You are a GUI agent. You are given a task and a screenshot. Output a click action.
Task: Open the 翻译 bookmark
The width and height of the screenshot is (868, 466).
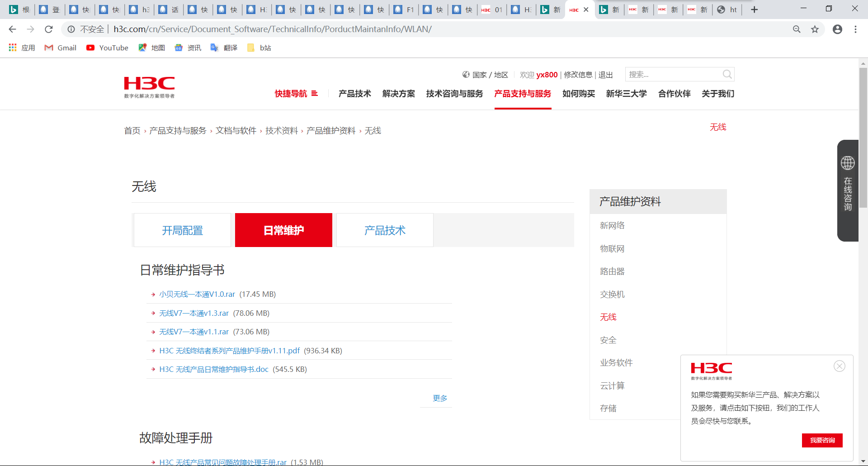224,48
